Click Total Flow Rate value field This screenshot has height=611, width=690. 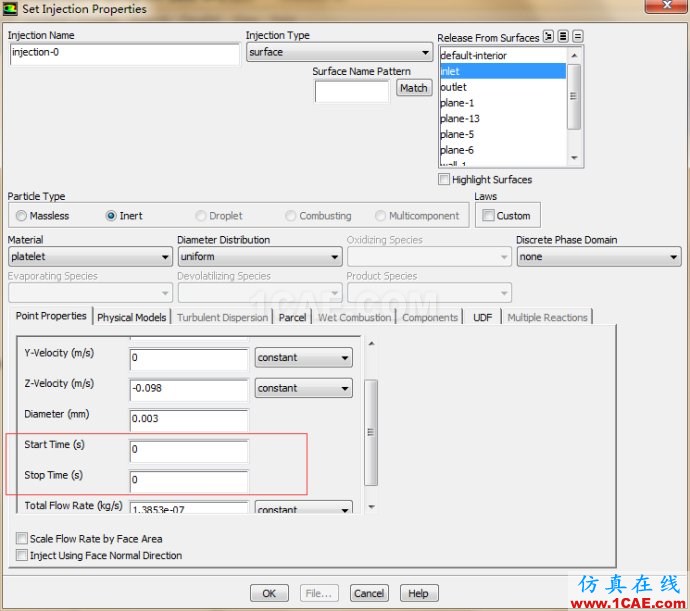click(189, 508)
